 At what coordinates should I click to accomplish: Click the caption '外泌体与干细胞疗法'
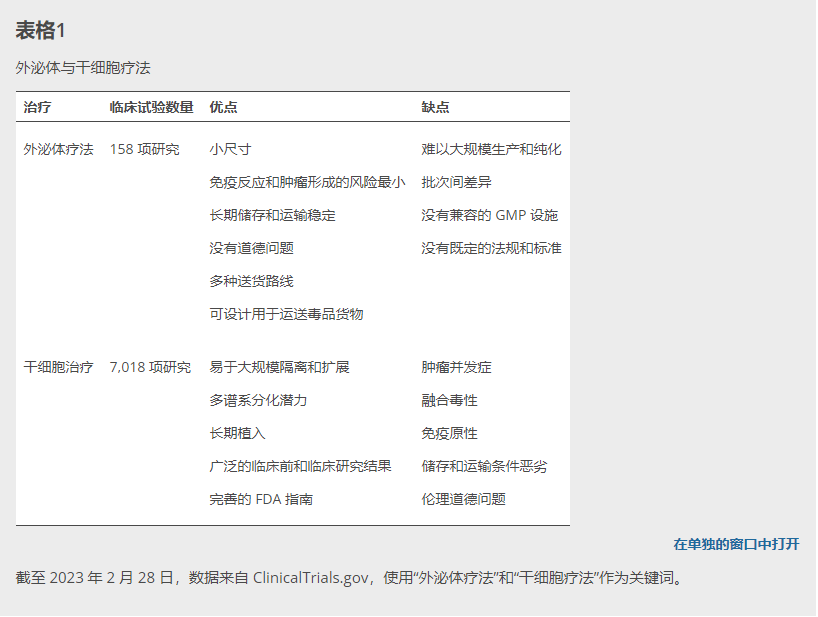click(x=83, y=68)
